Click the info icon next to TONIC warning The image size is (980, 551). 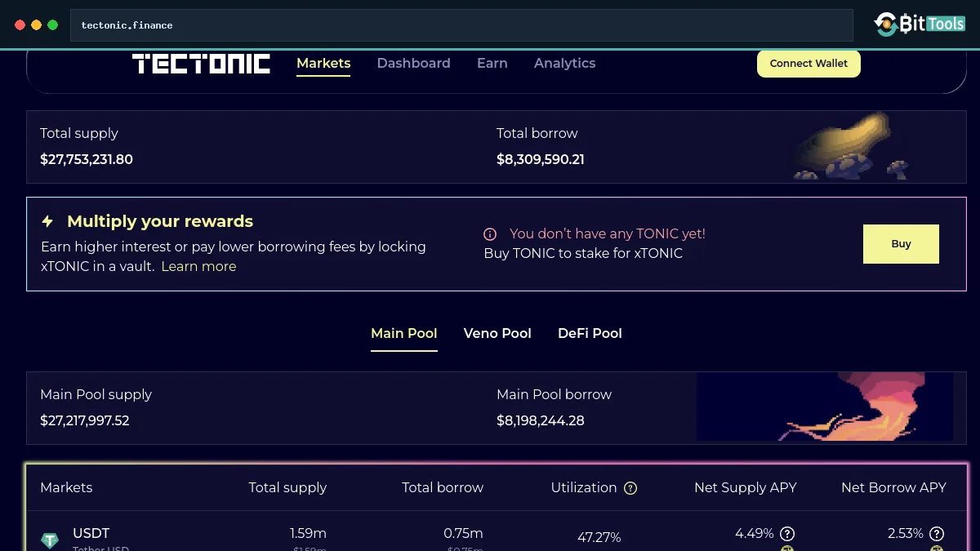(490, 234)
